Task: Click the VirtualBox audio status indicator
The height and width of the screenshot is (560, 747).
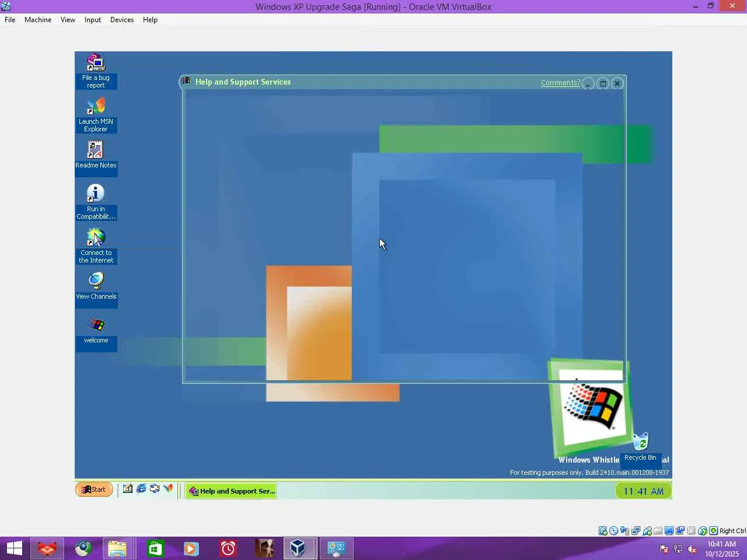Action: tap(625, 531)
